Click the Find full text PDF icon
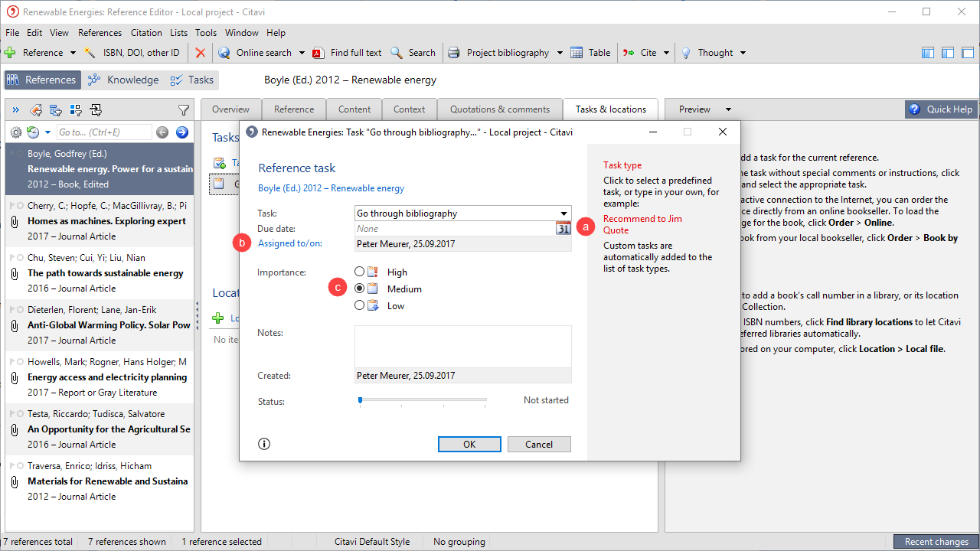This screenshot has width=980, height=551. tap(318, 53)
